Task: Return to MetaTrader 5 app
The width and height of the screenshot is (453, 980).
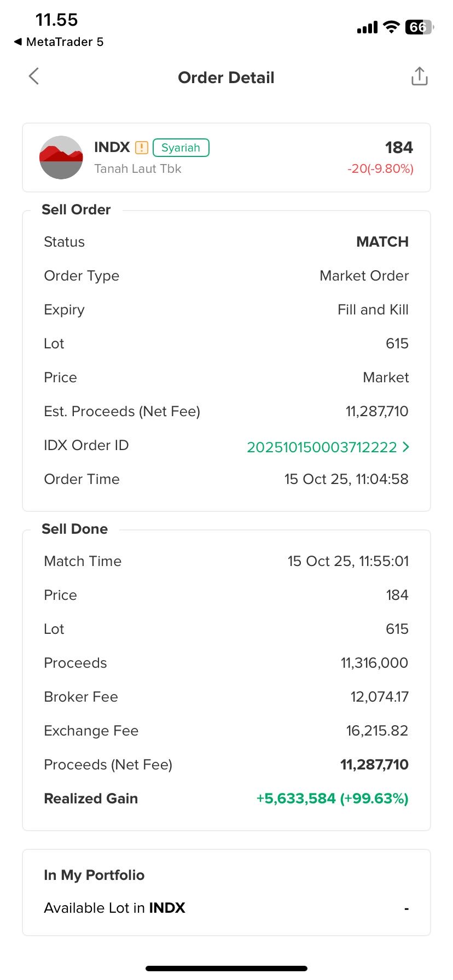Action: (59, 42)
